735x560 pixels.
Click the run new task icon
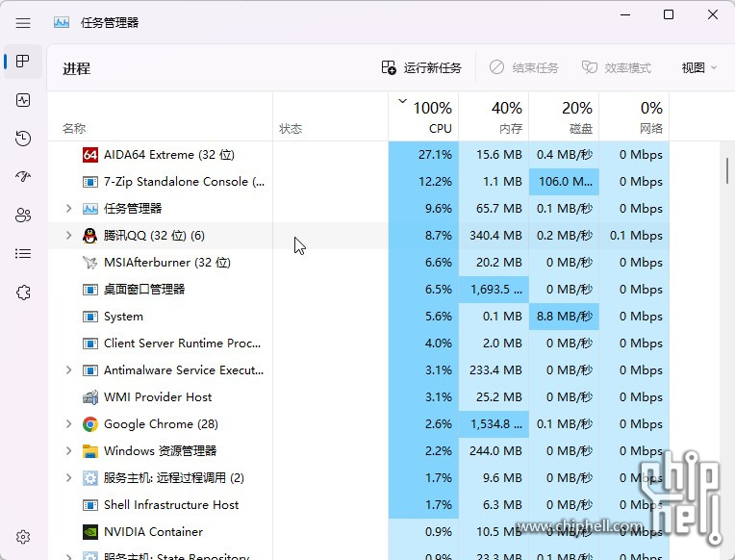click(389, 67)
